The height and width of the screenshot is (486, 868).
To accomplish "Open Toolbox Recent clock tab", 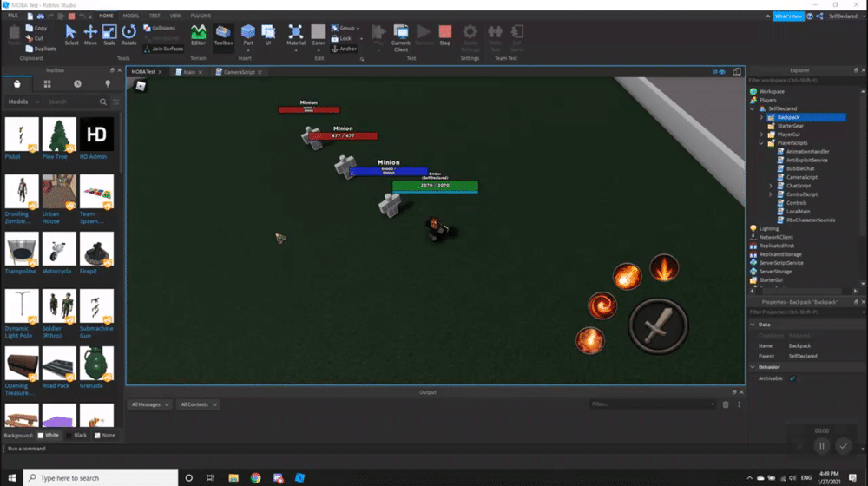I will coord(77,83).
